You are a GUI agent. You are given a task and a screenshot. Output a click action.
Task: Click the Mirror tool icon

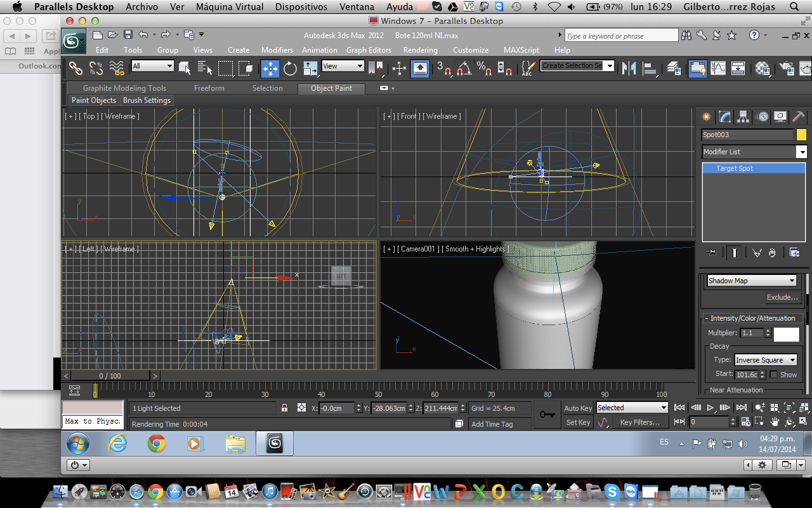pyautogui.click(x=629, y=67)
